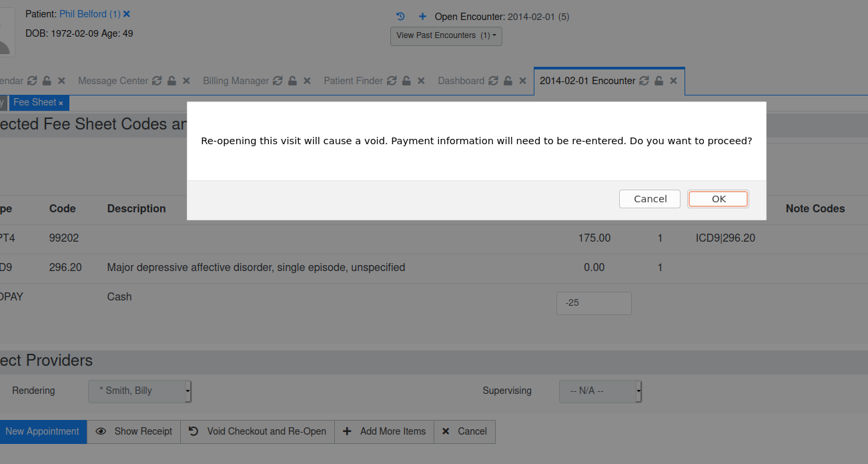
Task: Close the Fee Sheet tab
Action: pyautogui.click(x=61, y=102)
